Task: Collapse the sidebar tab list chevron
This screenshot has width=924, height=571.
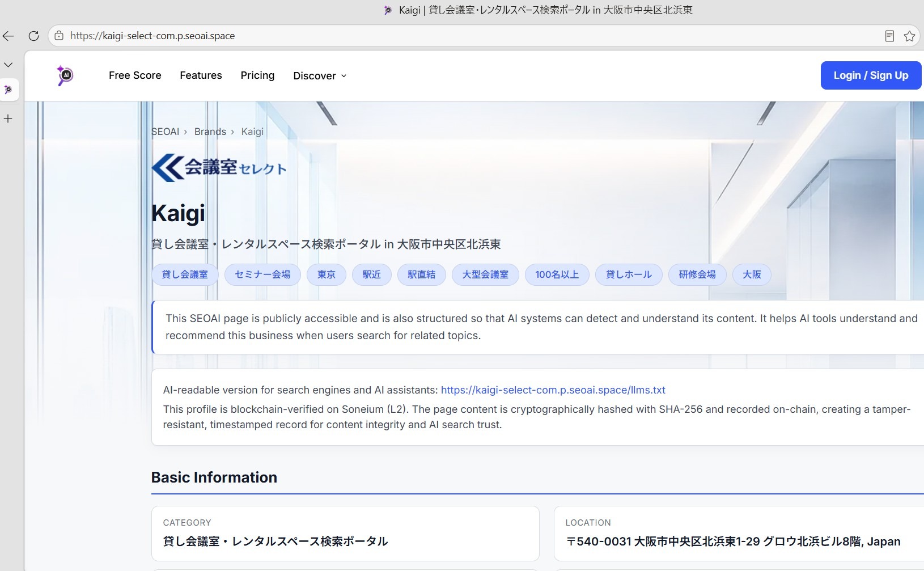Action: [x=8, y=65]
